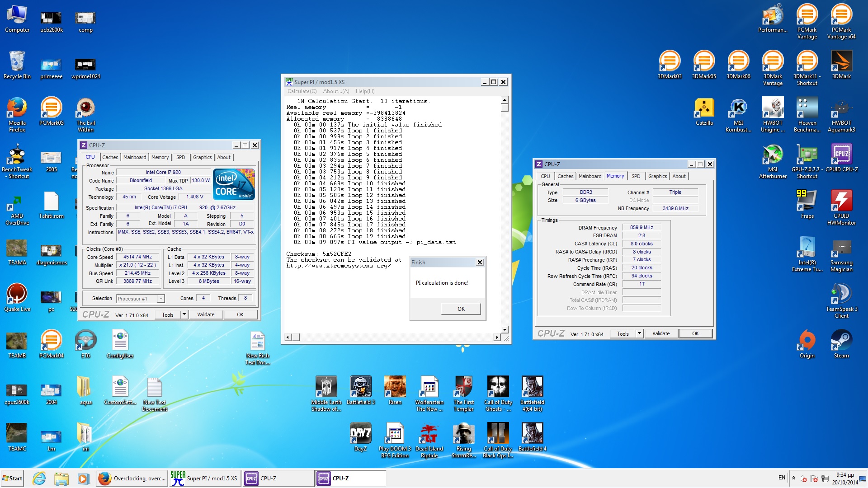Click Tools button in the left CPU-Z window
Viewport: 868px width, 488px height.
click(168, 314)
